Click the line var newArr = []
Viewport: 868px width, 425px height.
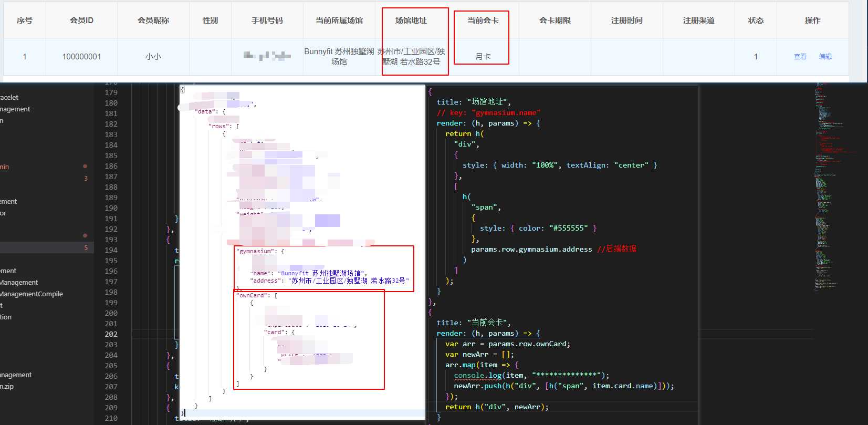pos(479,354)
